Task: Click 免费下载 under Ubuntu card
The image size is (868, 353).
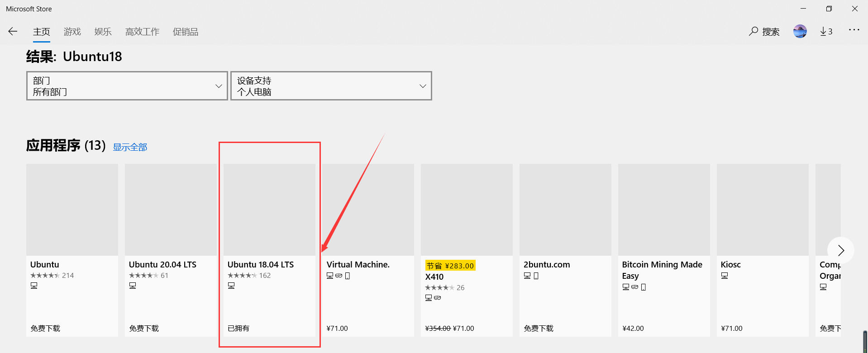Action: click(45, 329)
